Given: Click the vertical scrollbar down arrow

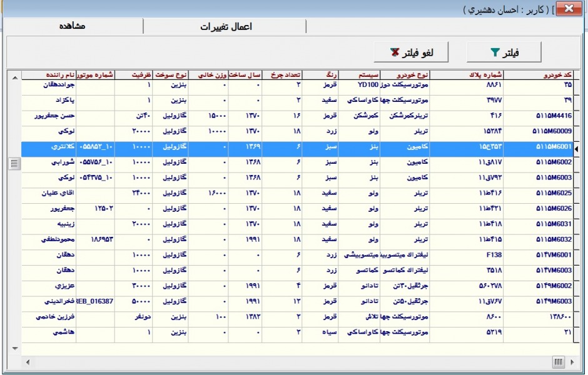Looking at the screenshot, I should point(13,346).
